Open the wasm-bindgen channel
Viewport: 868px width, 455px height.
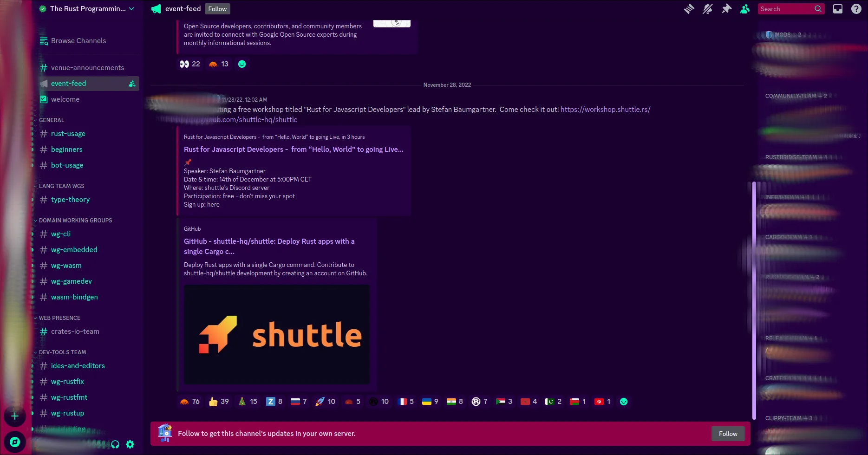[87, 297]
